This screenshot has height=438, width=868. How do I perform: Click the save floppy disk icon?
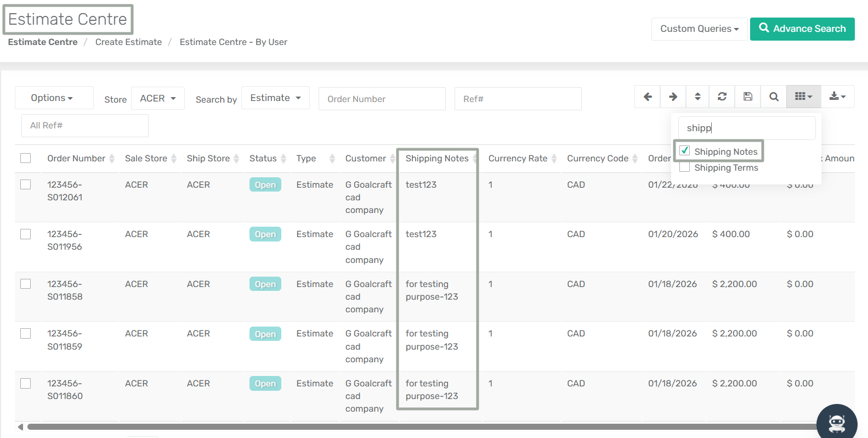point(747,97)
